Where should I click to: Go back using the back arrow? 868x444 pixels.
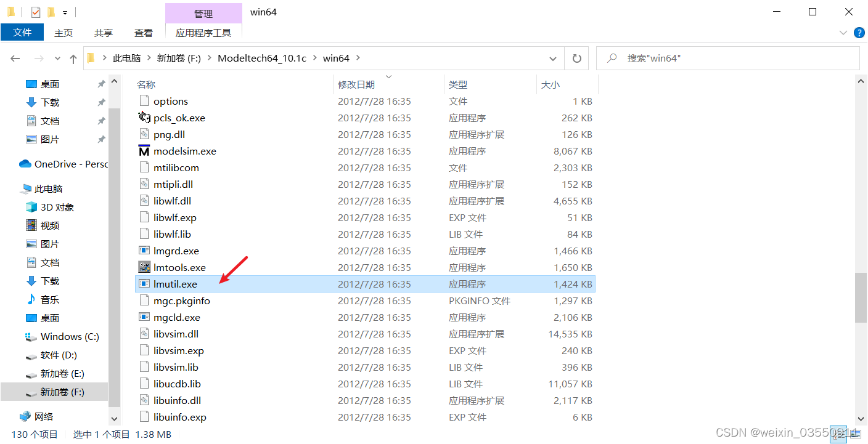15,58
